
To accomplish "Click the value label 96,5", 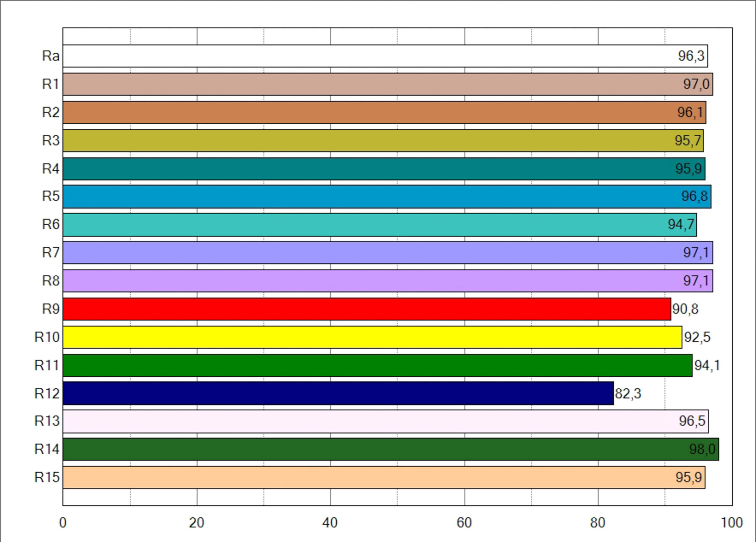I will 692,421.
